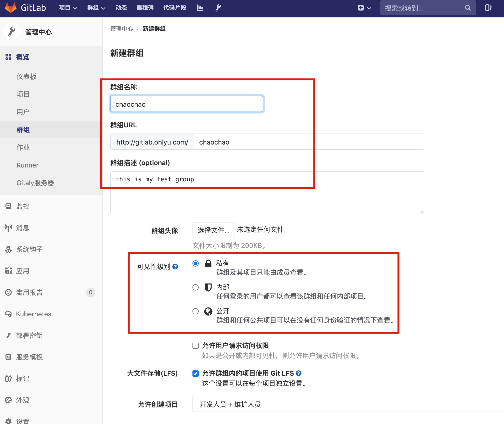The image size is (504, 424).
Task: Click the 搜索或转到 search box
Action: (428, 8)
